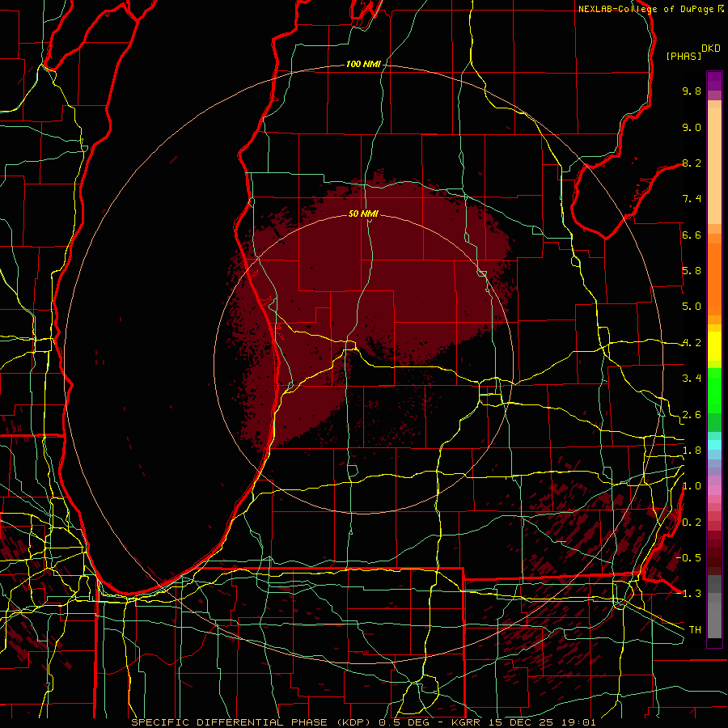Click the 6.6 value on color scale
728x728 pixels.
pos(692,235)
